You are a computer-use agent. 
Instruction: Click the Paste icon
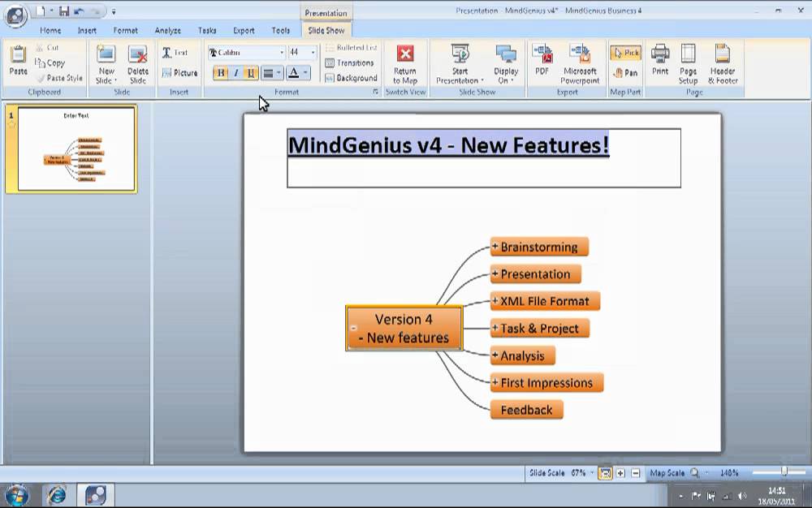[x=18, y=61]
